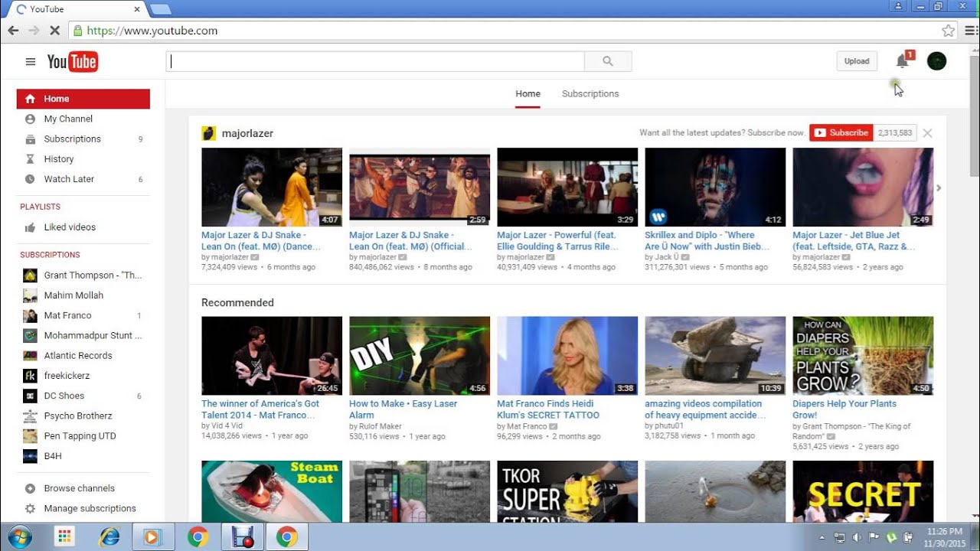980x551 pixels.
Task: Open a new browser tab
Action: point(161,9)
